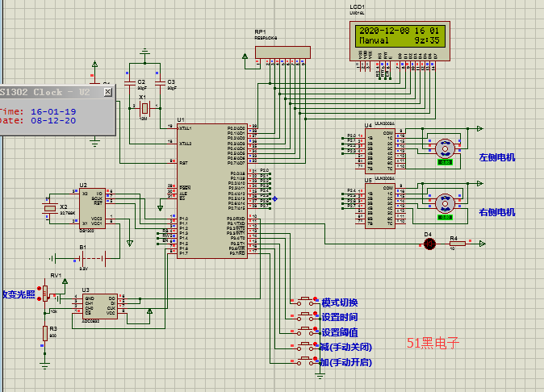The image size is (544, 392).
Task: Select the 右侧电机 stepper motor
Action: [443, 202]
